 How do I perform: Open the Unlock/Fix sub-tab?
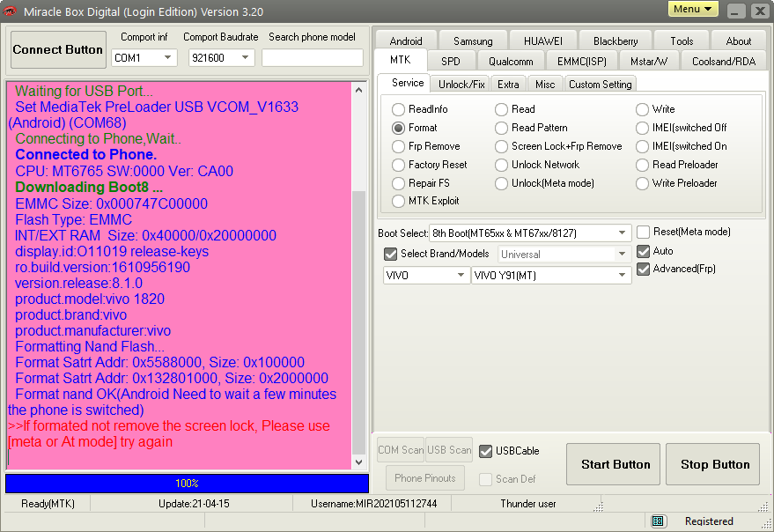(x=461, y=85)
